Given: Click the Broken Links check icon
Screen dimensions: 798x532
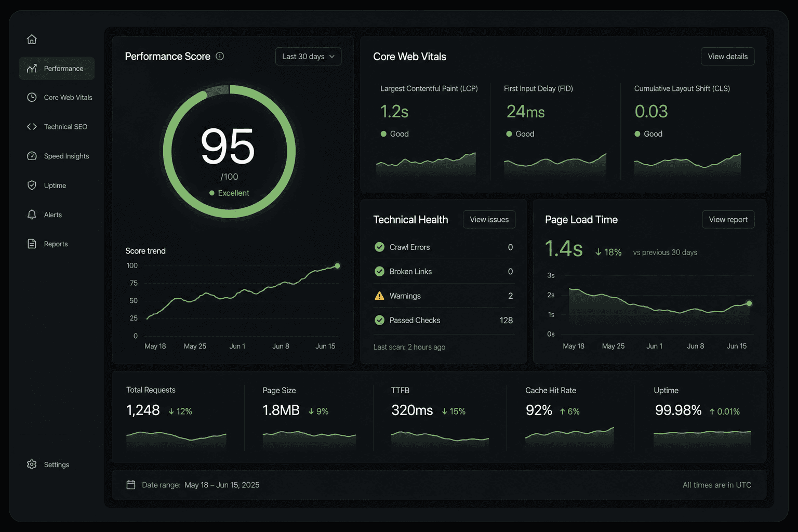Looking at the screenshot, I should (380, 271).
